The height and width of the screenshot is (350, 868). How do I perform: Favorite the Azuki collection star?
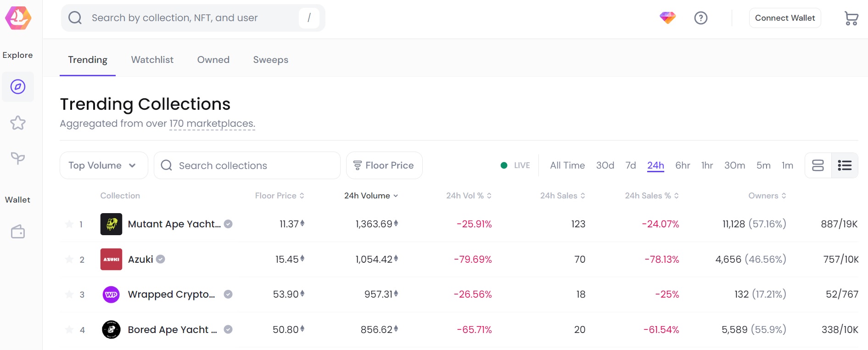(x=69, y=260)
